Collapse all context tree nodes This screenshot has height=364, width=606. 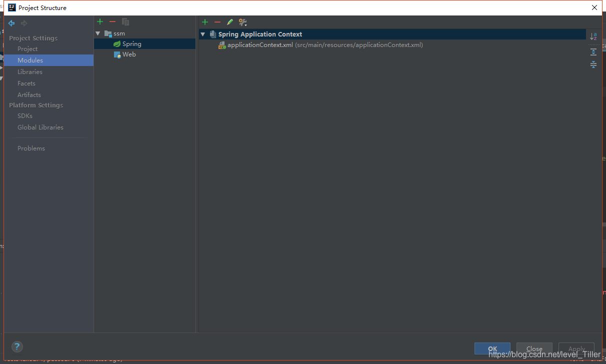593,64
